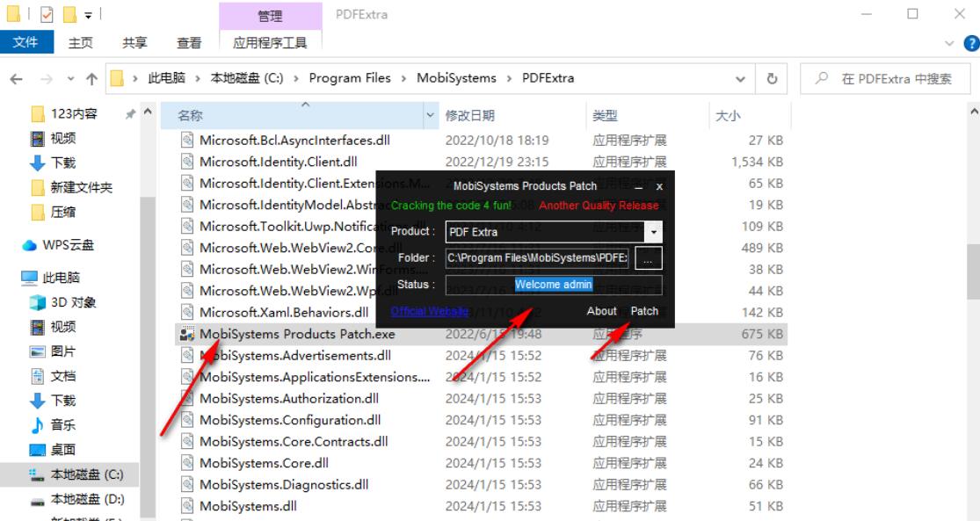The image size is (980, 521).
Task: Click the Back navigation arrow
Action: point(17,79)
